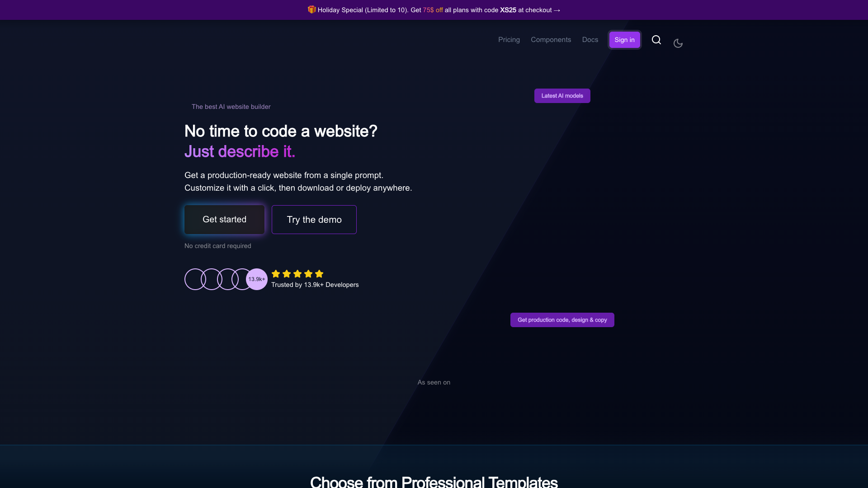This screenshot has height=488, width=868.
Task: Click the 13.9k+ avatar badge
Action: point(257,279)
